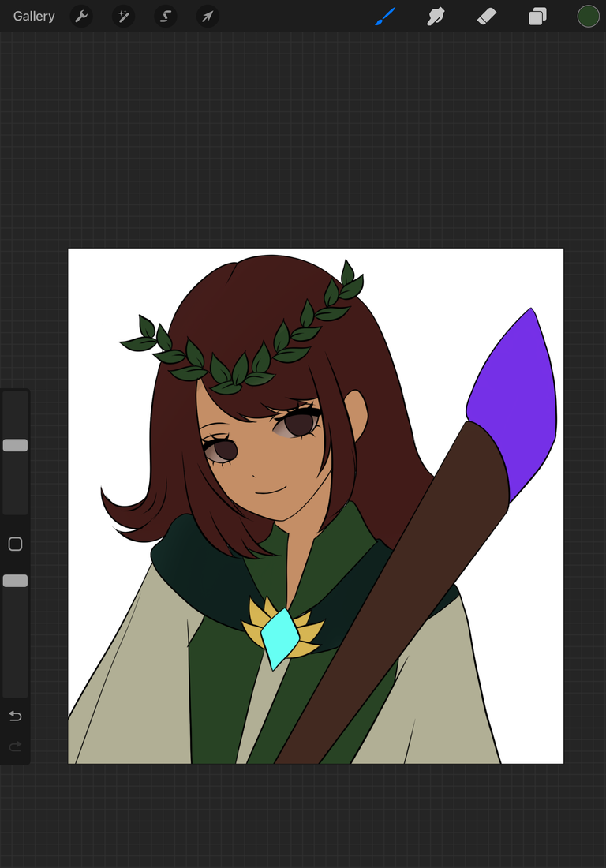The width and height of the screenshot is (606, 868).
Task: Undo the last action
Action: (x=16, y=716)
